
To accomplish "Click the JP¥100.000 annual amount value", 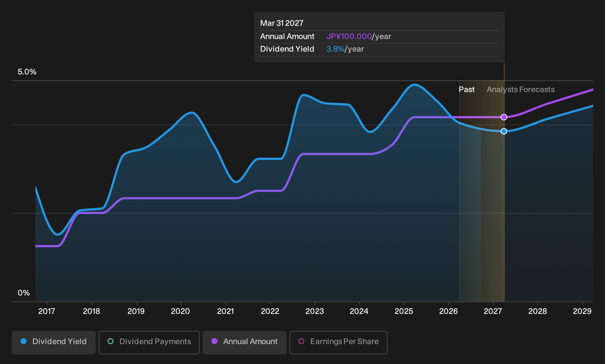I will 349,36.
